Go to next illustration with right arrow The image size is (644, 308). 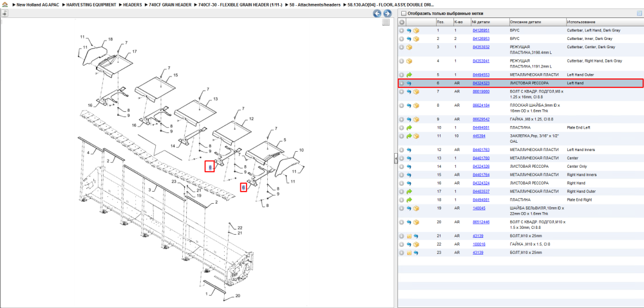click(387, 13)
